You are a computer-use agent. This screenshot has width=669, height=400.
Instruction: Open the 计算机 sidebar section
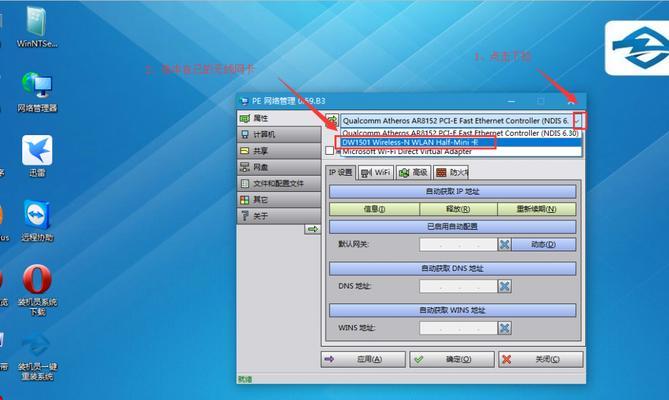pyautogui.click(x=279, y=134)
